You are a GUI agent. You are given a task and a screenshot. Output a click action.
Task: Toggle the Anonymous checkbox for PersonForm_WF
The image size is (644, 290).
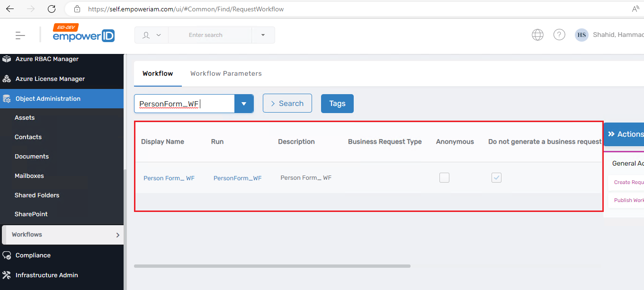(x=444, y=178)
